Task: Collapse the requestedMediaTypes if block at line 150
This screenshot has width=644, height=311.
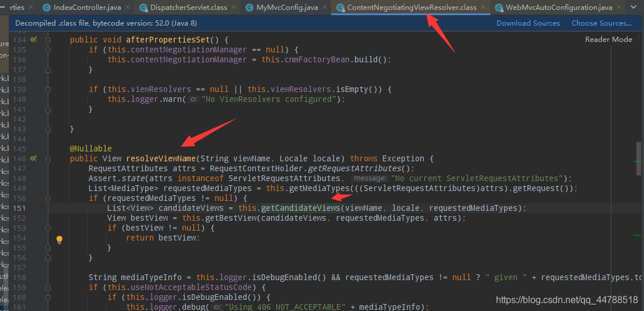Action: (48, 198)
